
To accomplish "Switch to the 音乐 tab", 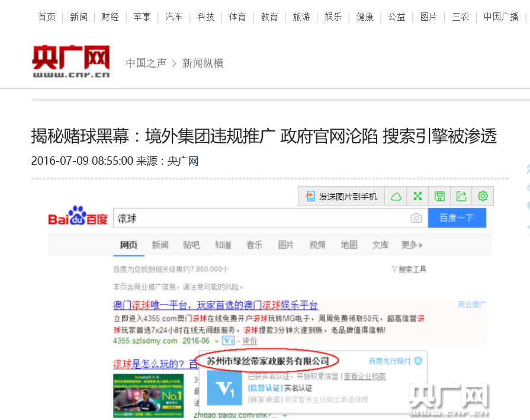I will pos(255,245).
